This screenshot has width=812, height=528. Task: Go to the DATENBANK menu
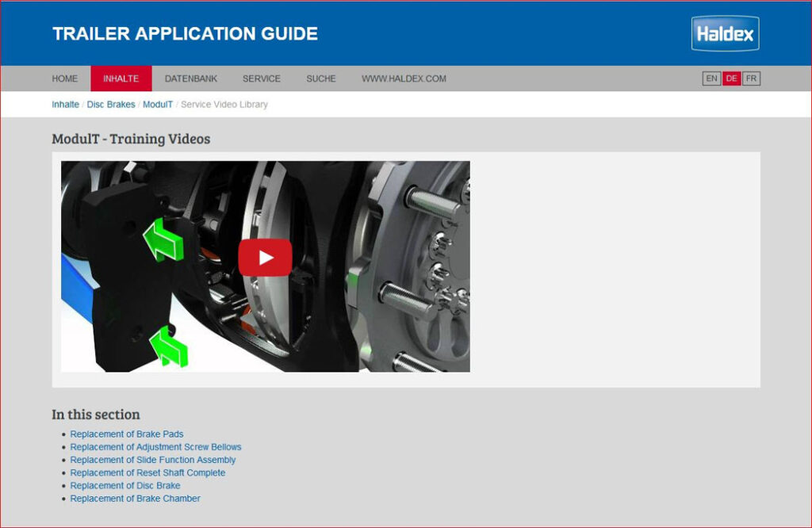[x=191, y=78]
